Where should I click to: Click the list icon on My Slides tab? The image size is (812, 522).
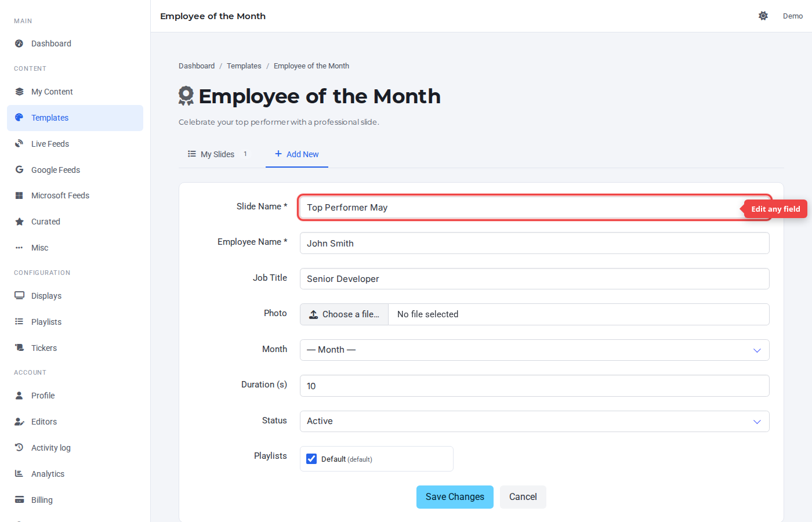coord(192,154)
